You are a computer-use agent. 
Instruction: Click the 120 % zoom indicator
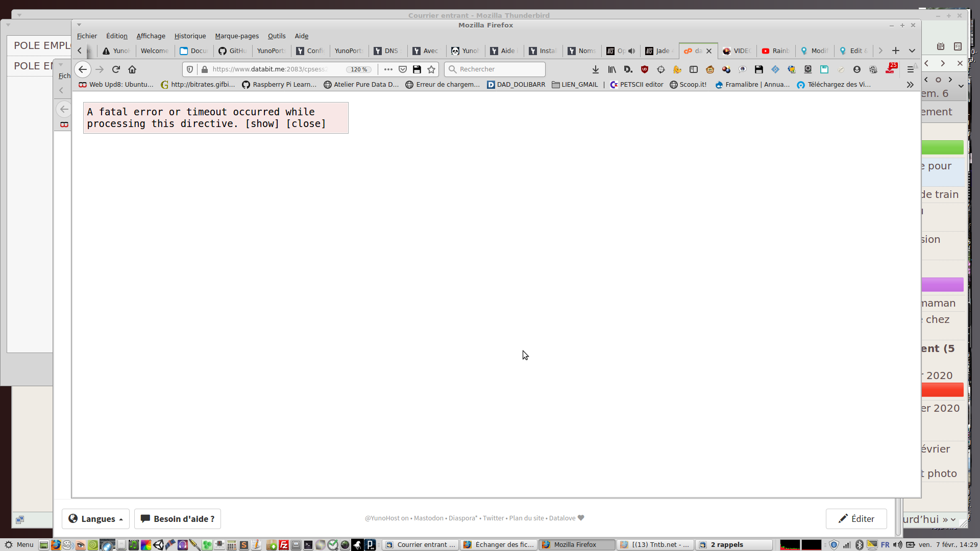(359, 69)
